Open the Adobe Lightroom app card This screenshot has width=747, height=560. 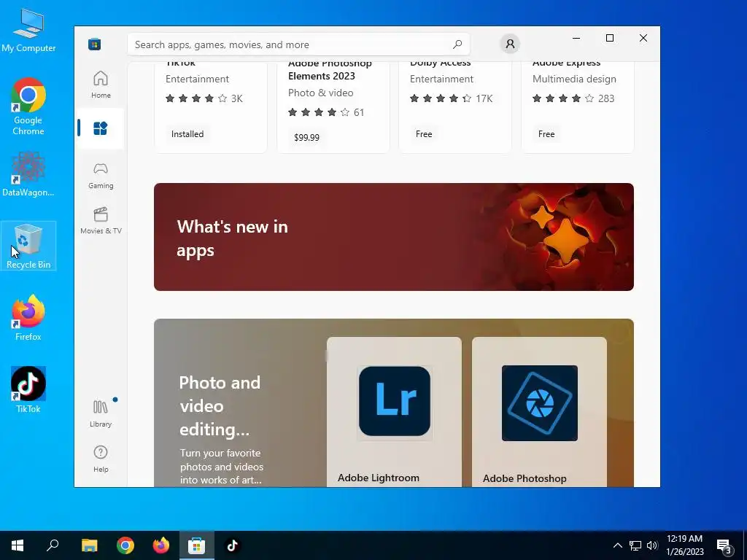click(x=394, y=412)
